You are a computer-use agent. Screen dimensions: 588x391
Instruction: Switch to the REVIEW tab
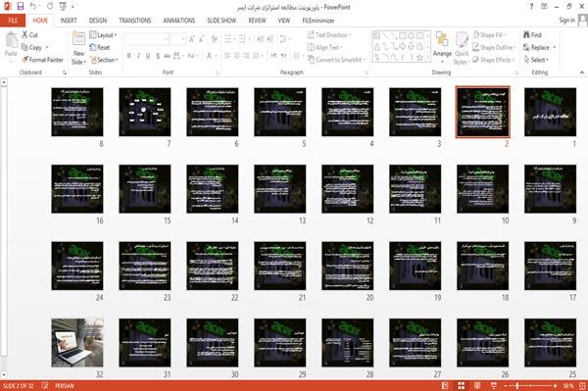point(257,21)
